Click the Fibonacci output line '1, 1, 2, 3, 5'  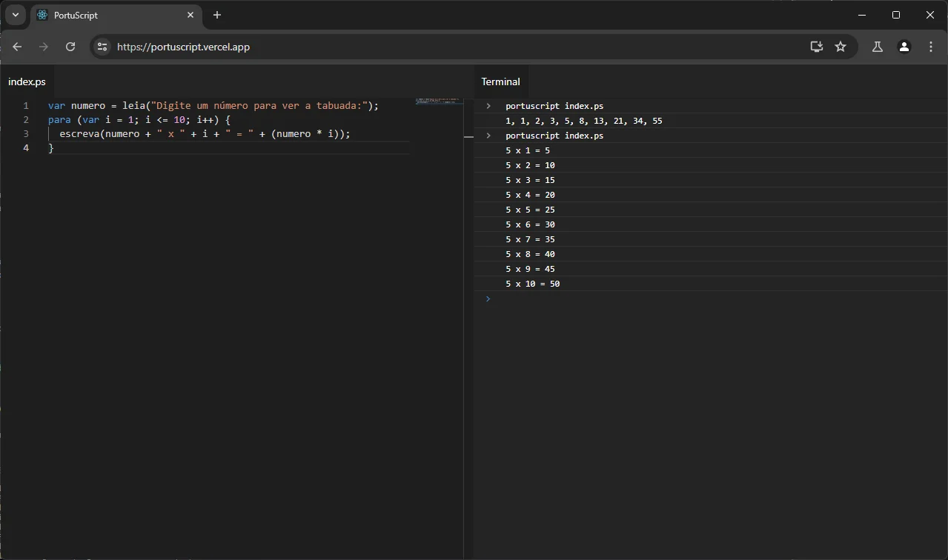pos(583,121)
